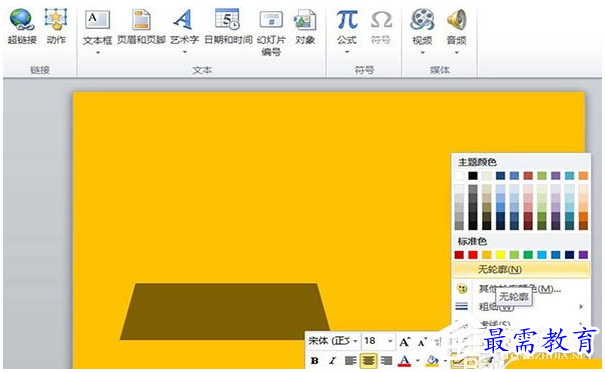The width and height of the screenshot is (605, 372).
Task: Click the 视频 (Video) film reel icon
Action: (422, 19)
